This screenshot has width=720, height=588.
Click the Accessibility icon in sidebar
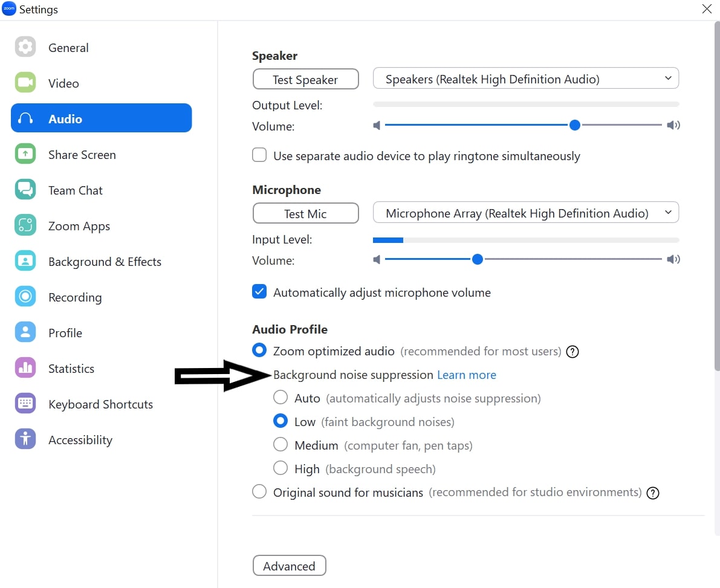coord(25,439)
